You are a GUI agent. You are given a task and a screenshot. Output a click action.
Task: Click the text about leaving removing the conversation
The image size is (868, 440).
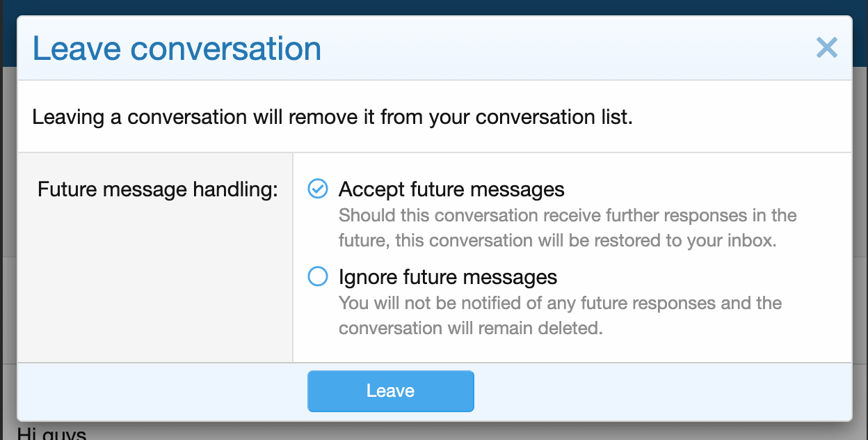(x=332, y=116)
